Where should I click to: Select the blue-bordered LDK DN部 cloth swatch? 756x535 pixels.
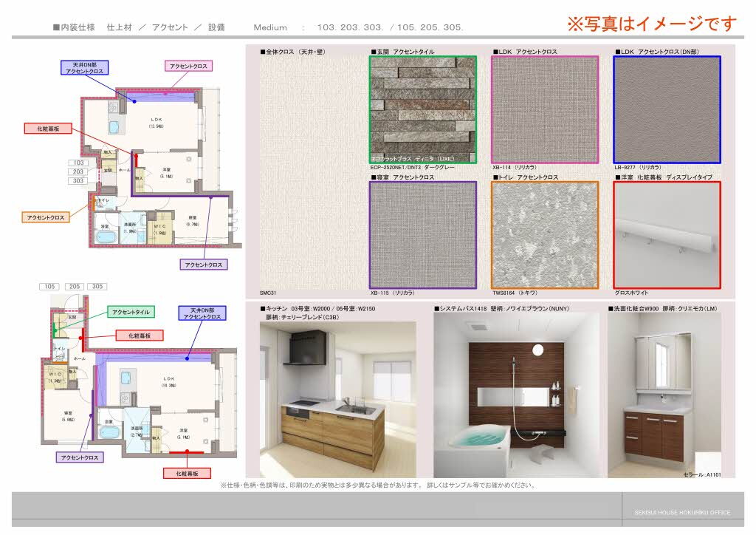click(667, 109)
